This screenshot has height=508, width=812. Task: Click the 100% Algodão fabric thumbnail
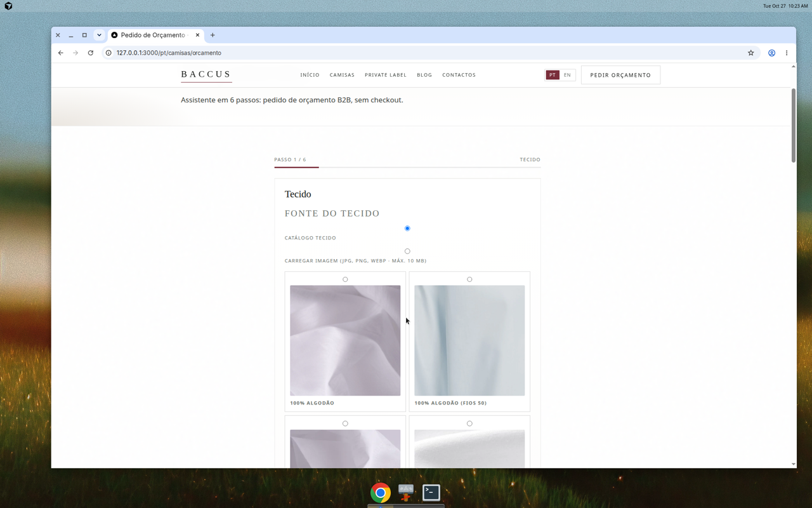point(345,340)
